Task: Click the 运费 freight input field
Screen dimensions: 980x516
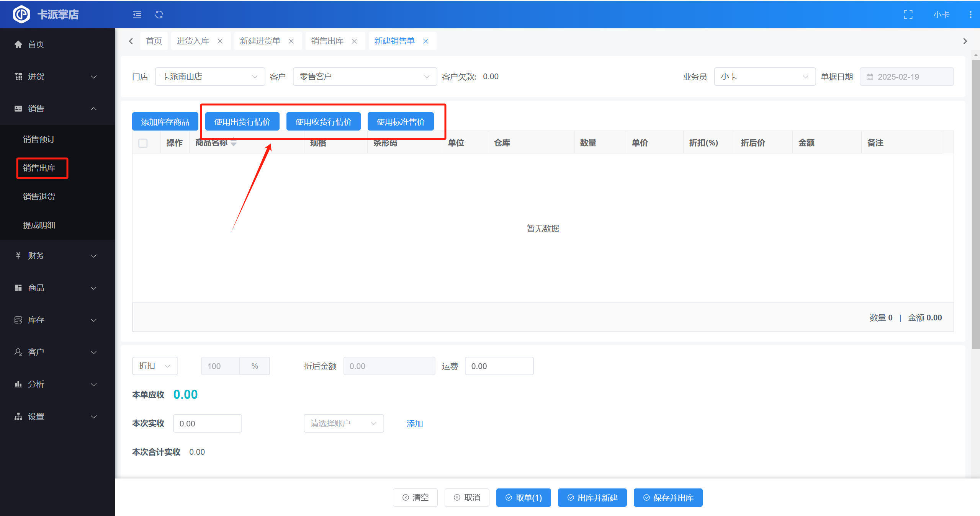Action: tap(499, 366)
